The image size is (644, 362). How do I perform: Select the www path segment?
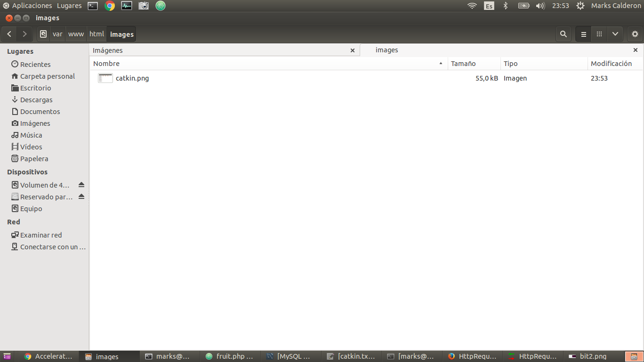click(x=76, y=34)
